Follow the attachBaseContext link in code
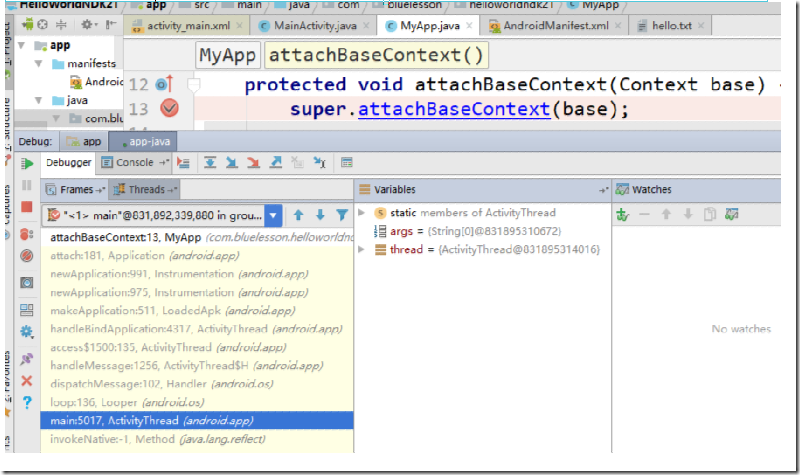Screen dimensions: 800x475 coord(454,109)
